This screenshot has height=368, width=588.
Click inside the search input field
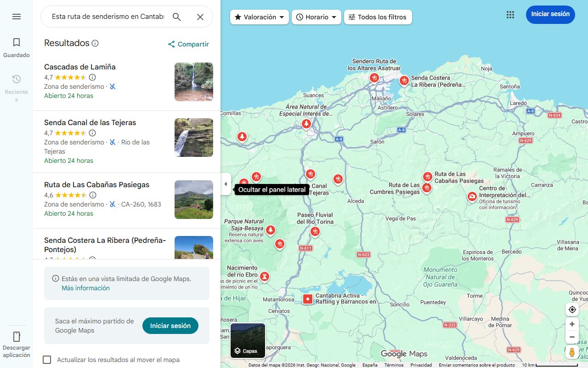pyautogui.click(x=106, y=17)
